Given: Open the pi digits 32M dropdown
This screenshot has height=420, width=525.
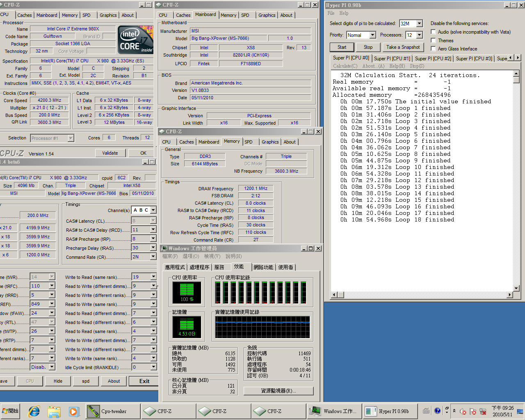Looking at the screenshot, I should tap(420, 23).
